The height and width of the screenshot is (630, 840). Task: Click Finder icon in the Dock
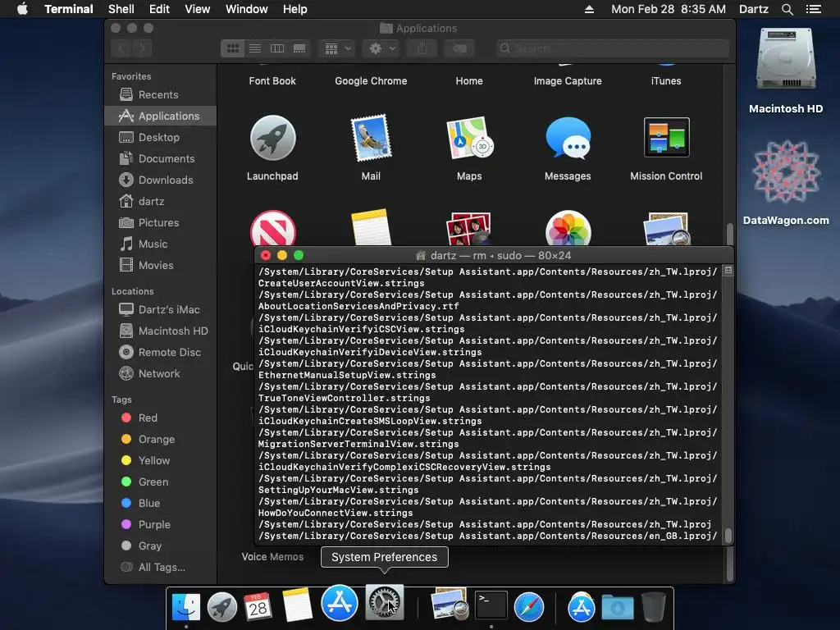coord(186,607)
